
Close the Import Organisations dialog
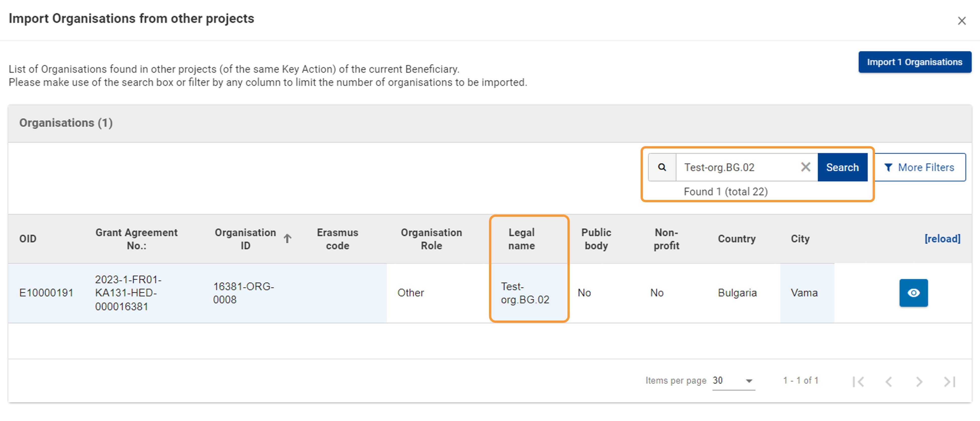pyautogui.click(x=961, y=21)
